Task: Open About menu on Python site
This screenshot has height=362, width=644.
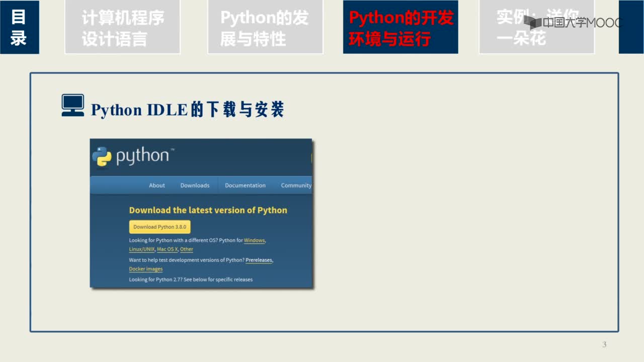Action: 157,186
